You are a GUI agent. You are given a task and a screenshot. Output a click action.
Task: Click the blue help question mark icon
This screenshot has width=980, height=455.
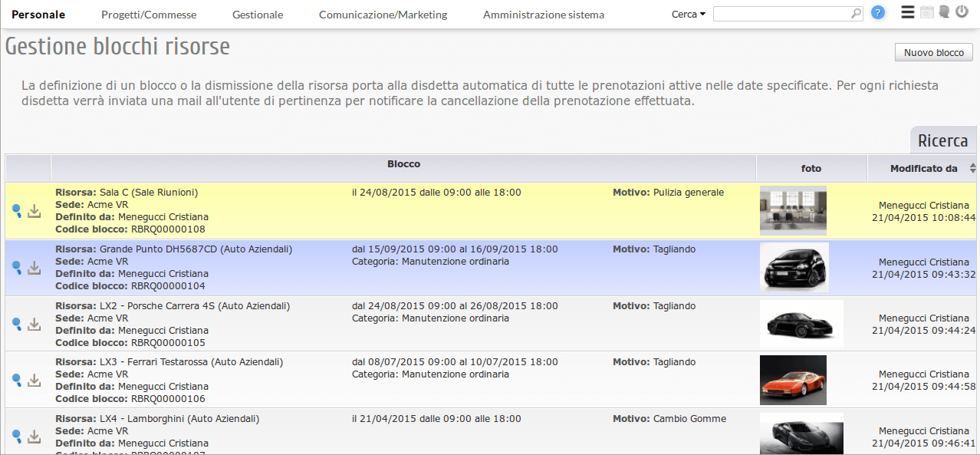(878, 13)
